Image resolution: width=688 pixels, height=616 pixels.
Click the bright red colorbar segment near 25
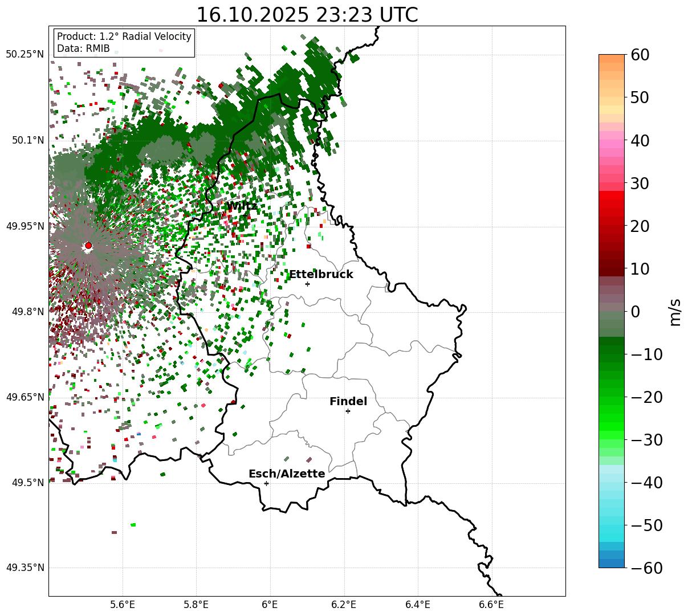[x=612, y=204]
